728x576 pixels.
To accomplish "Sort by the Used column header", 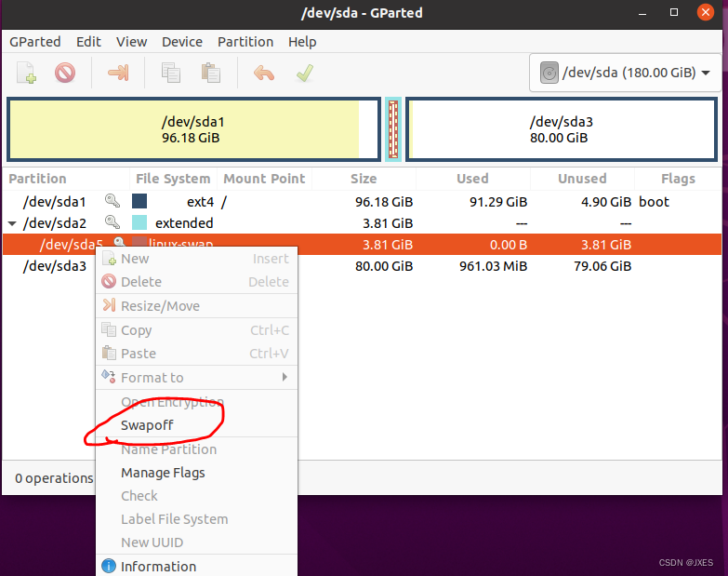I will [472, 179].
